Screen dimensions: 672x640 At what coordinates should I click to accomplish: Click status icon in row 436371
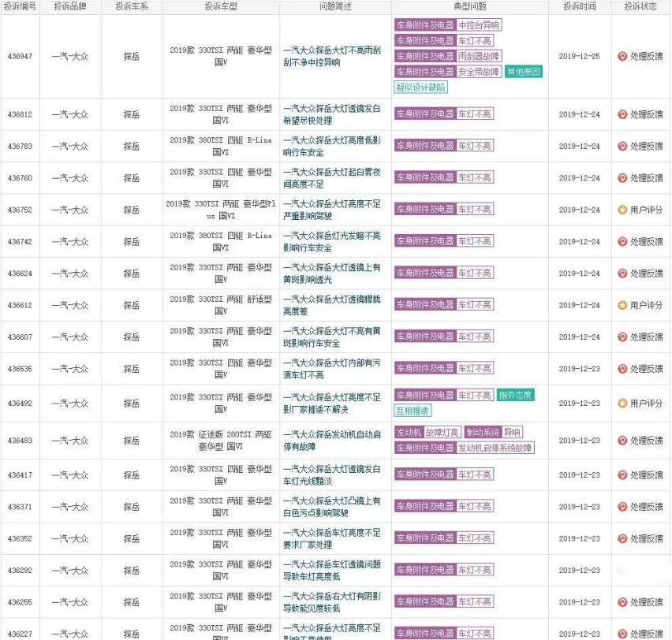(x=622, y=507)
